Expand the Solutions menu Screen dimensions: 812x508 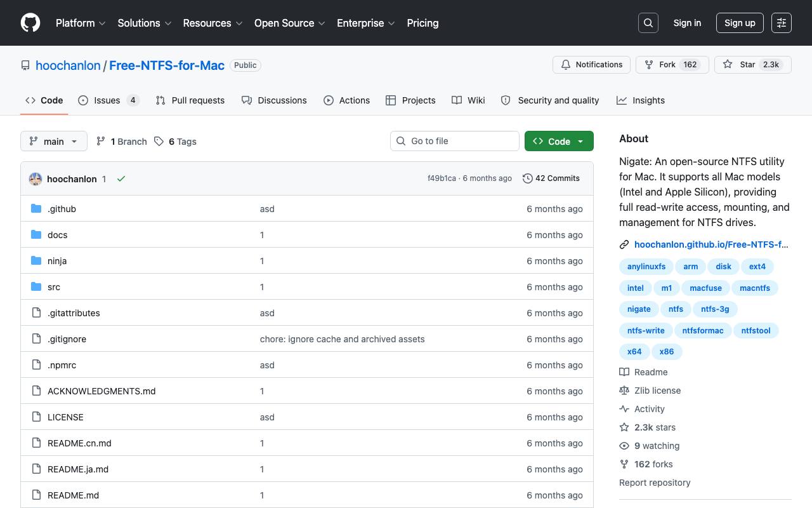(145, 23)
